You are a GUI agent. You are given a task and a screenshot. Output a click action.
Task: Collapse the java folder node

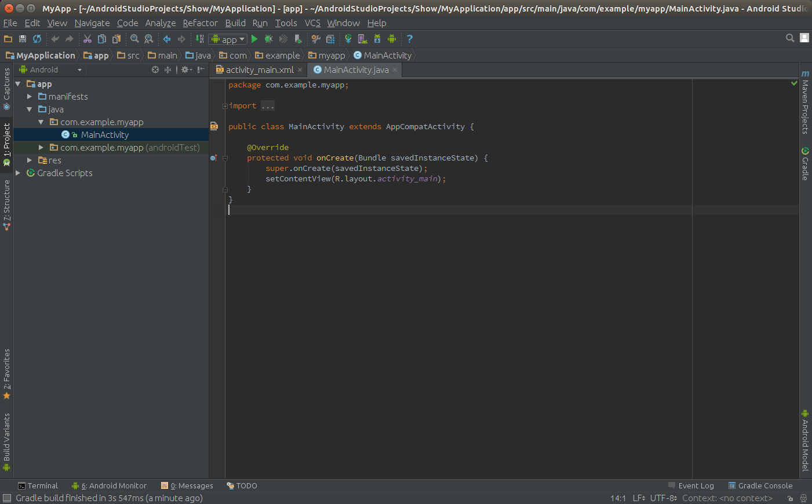click(30, 109)
